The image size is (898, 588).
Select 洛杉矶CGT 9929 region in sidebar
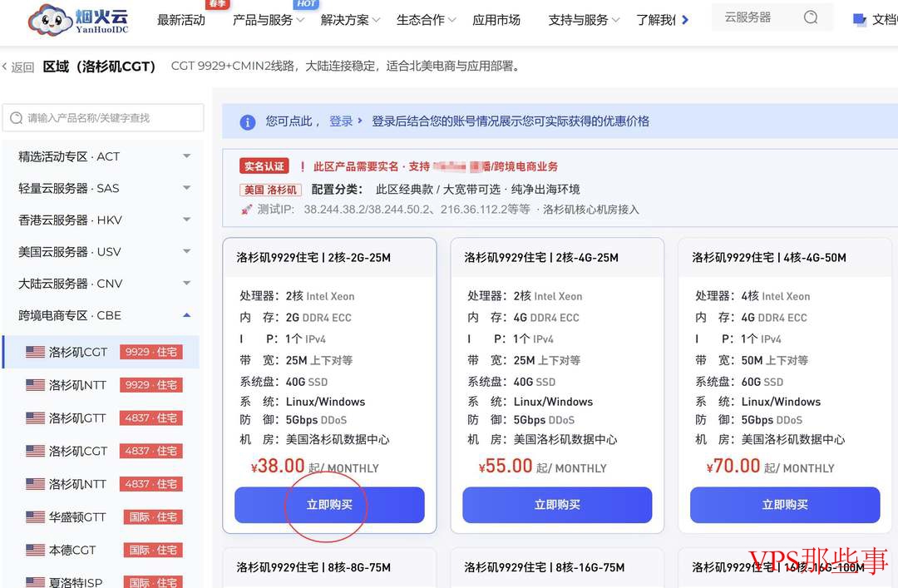pyautogui.click(x=101, y=352)
